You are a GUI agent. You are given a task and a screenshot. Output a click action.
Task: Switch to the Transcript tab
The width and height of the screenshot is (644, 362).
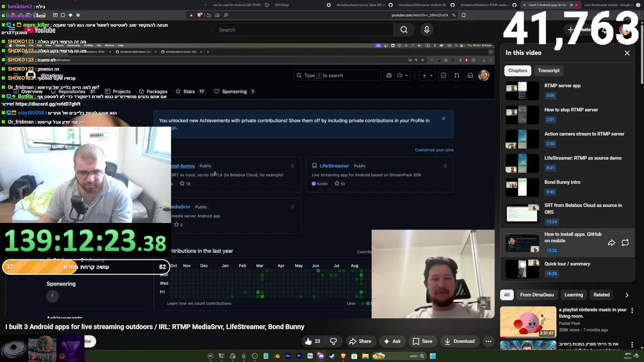click(x=548, y=70)
